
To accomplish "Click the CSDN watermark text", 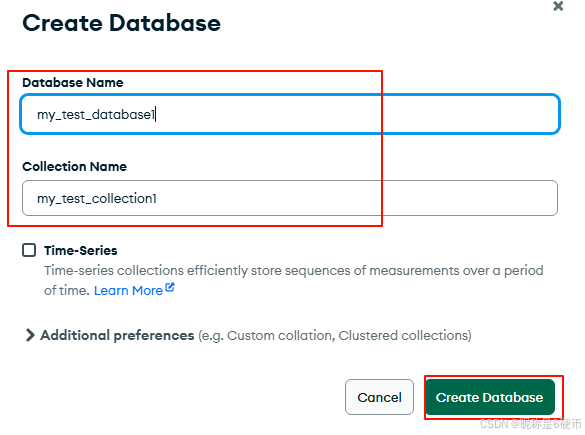I will tap(531, 424).
